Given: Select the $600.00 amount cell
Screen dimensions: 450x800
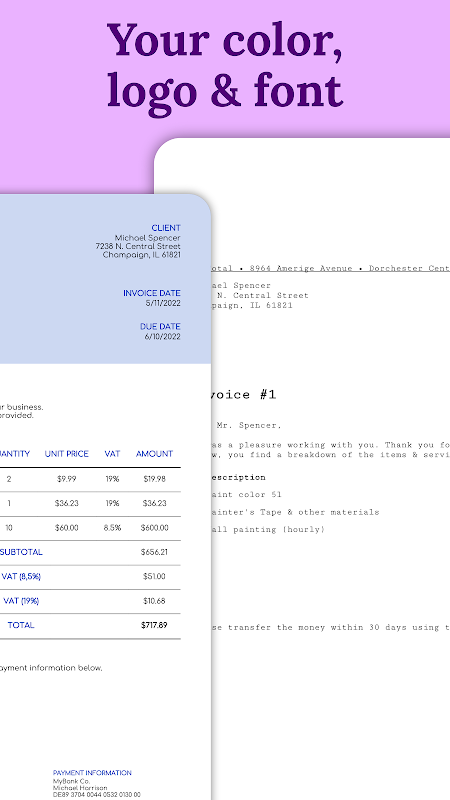Looking at the screenshot, I should pyautogui.click(x=154, y=528).
